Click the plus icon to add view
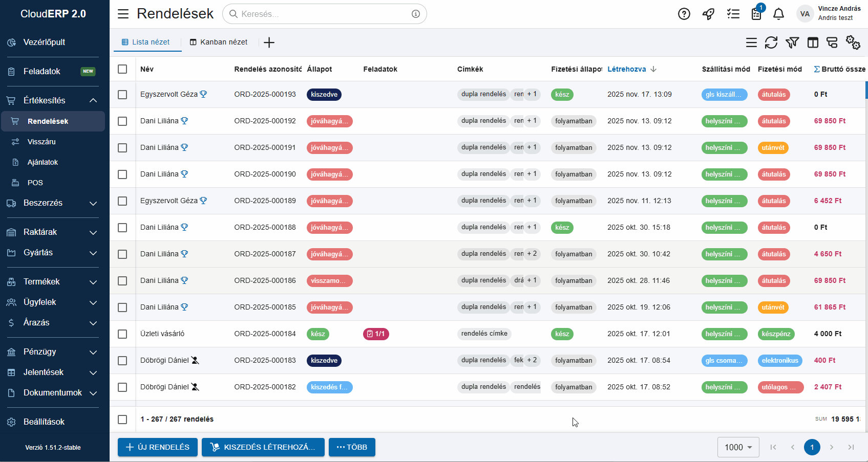Viewport: 868px width, 462px height. 269,42
